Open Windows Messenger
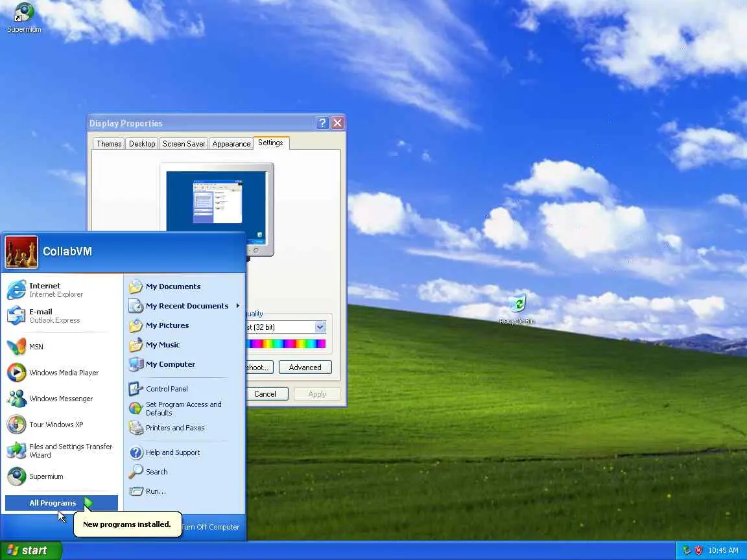Image resolution: width=747 pixels, height=560 pixels. (x=62, y=399)
